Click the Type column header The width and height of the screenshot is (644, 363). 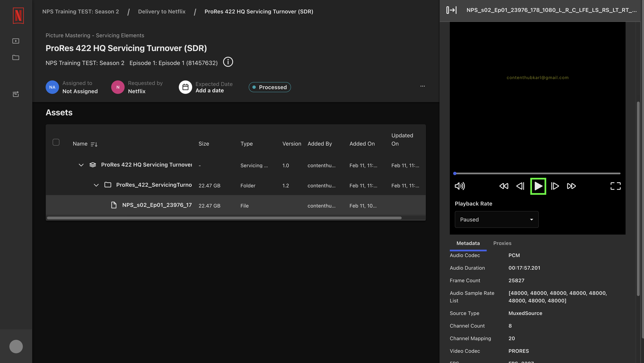[247, 144]
